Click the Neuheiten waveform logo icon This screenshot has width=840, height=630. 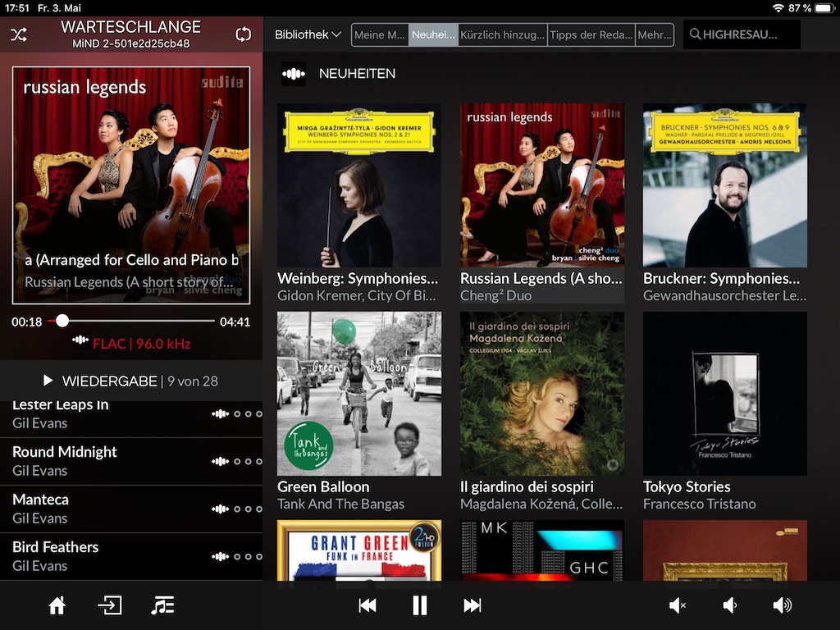[294, 74]
